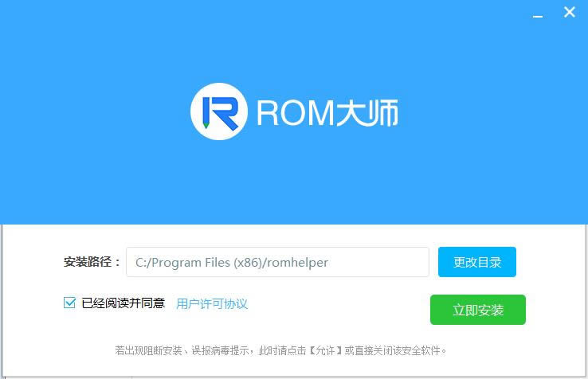This screenshot has width=588, height=379.
Task: Click the green install button
Action: coord(478,310)
